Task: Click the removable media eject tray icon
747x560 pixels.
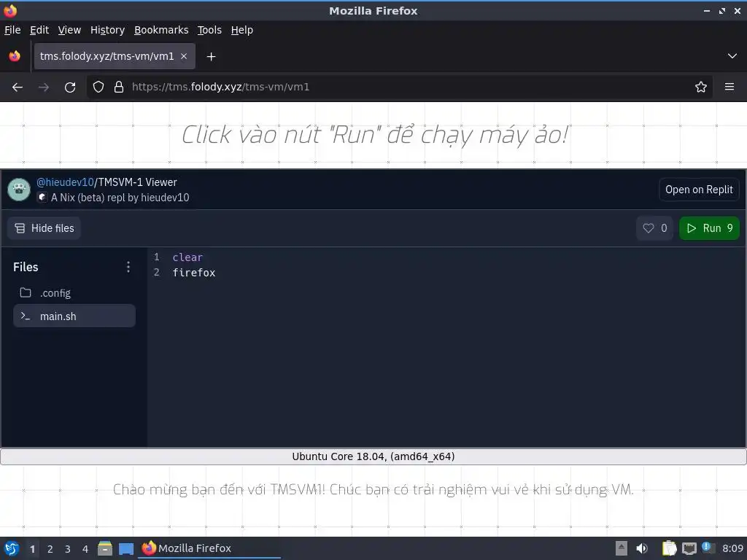Action: [x=622, y=548]
